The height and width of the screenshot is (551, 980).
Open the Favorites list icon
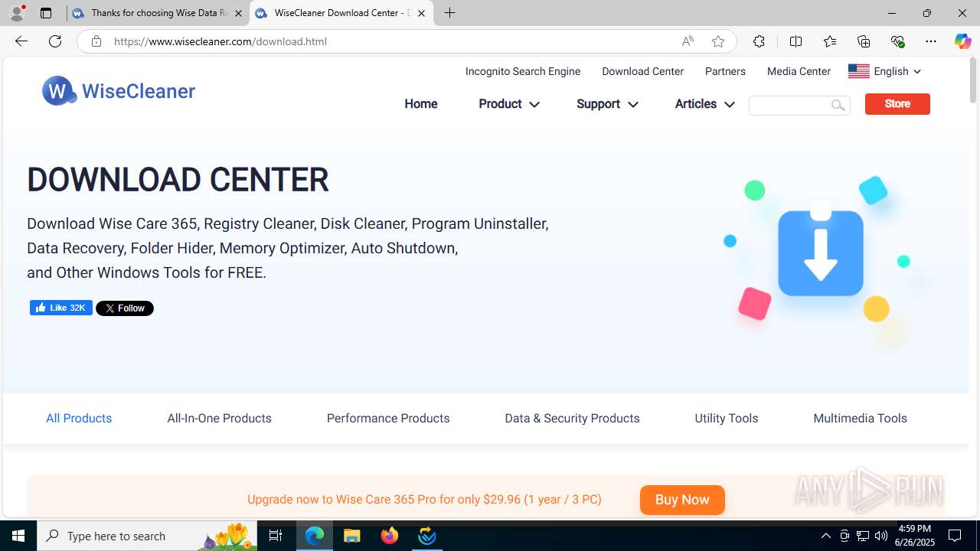click(x=829, y=41)
